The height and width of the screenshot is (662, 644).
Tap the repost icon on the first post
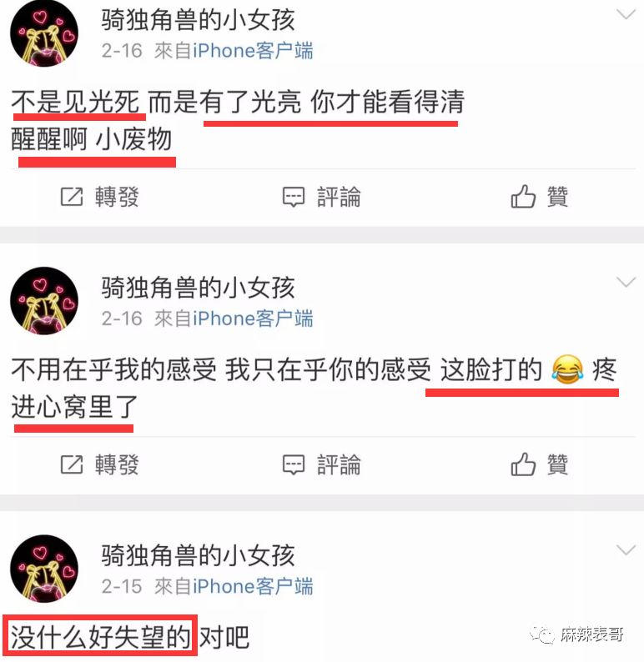point(72,197)
